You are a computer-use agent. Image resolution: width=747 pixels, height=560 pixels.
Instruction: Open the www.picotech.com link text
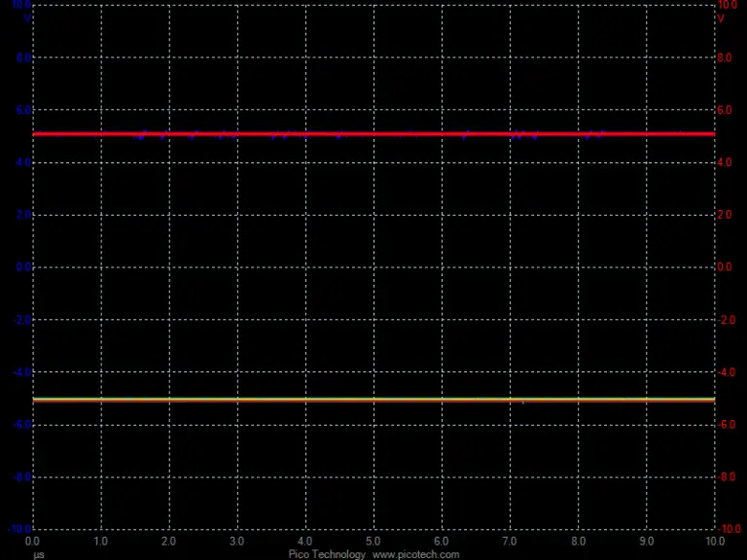coord(415,555)
